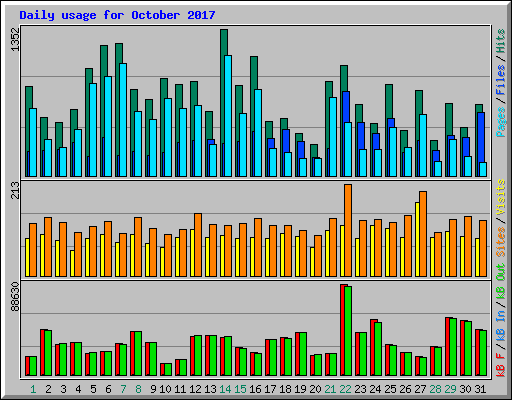Click day label 1 on the x-axis

point(33,389)
